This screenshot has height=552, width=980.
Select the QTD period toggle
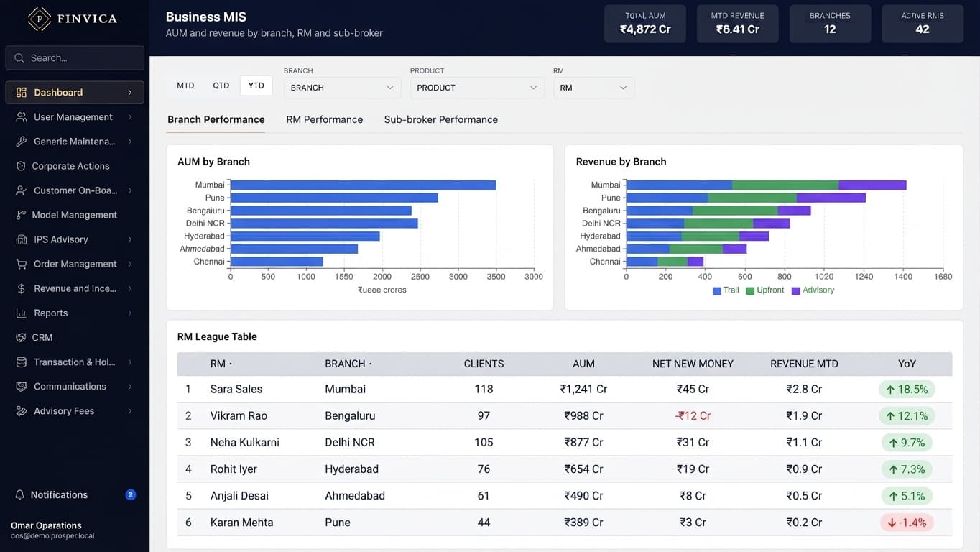click(x=221, y=86)
